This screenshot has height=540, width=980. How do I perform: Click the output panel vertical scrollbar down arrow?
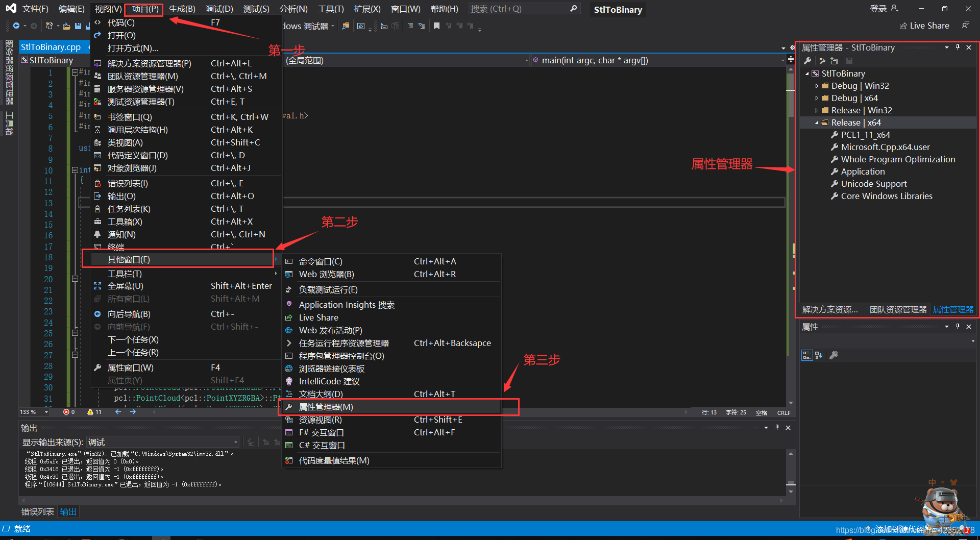point(791,492)
